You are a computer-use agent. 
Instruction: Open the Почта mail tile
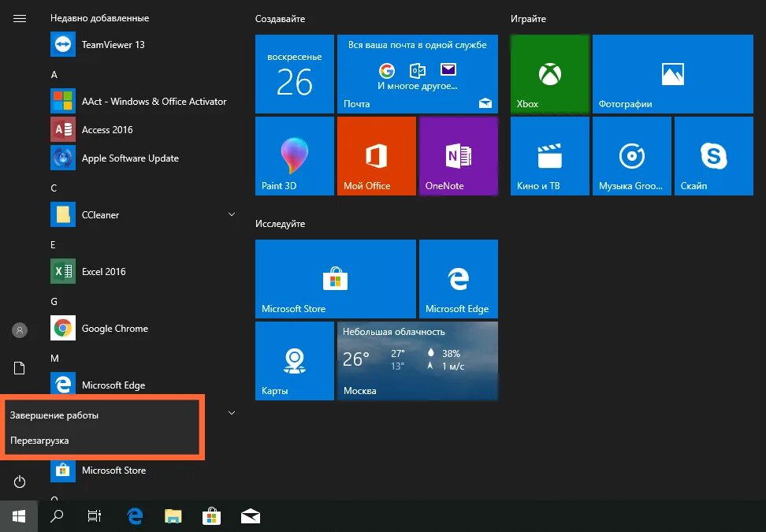click(x=418, y=74)
